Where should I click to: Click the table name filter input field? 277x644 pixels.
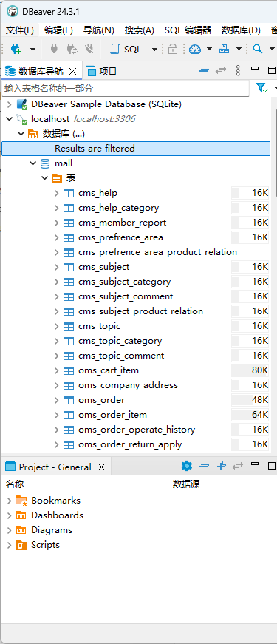point(125,88)
